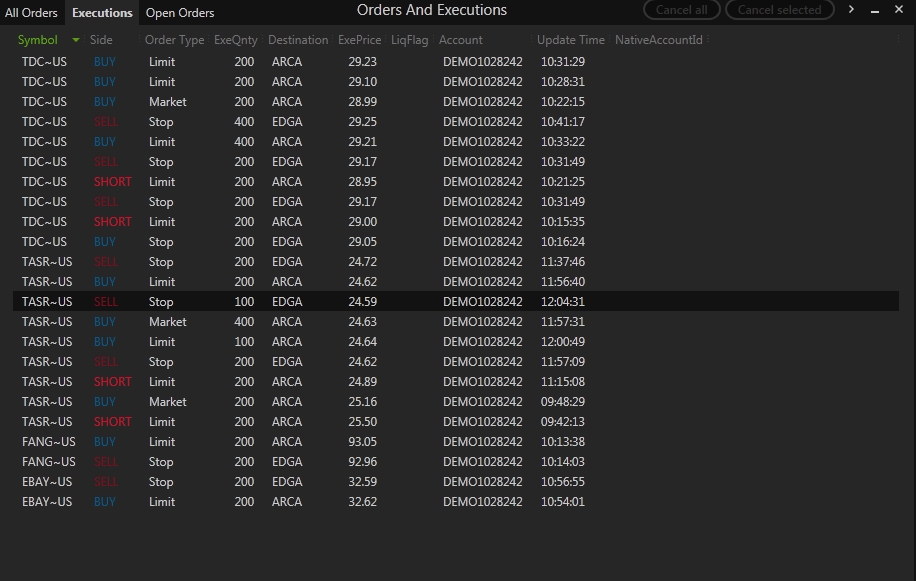This screenshot has height=581, width=916.
Task: Sort by Account column header
Action: coord(460,40)
